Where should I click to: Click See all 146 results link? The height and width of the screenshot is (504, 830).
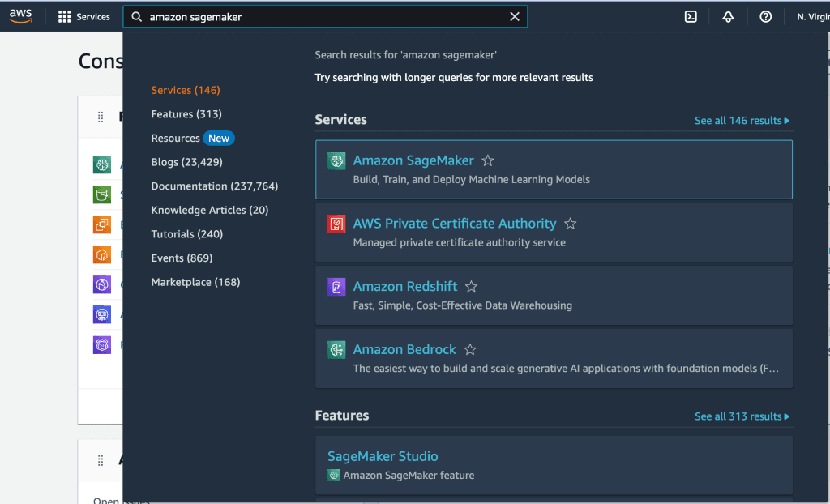[742, 121]
